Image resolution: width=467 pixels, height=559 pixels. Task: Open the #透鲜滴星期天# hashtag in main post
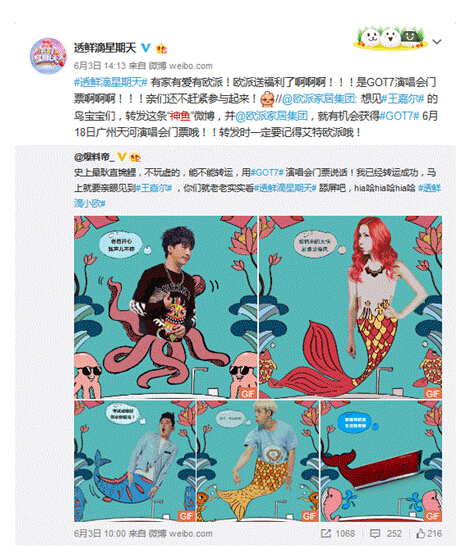tap(111, 83)
